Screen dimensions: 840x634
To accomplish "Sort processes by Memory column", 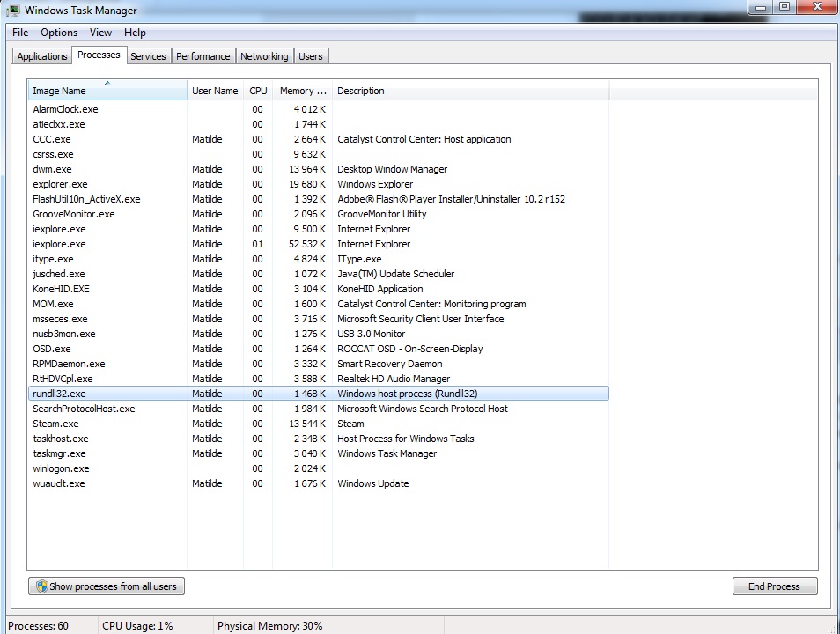I will [x=303, y=91].
